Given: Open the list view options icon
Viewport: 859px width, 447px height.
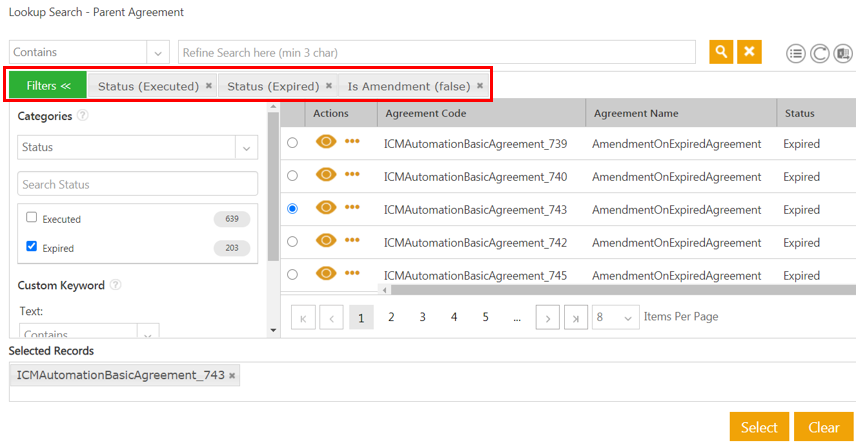Looking at the screenshot, I should click(x=796, y=53).
